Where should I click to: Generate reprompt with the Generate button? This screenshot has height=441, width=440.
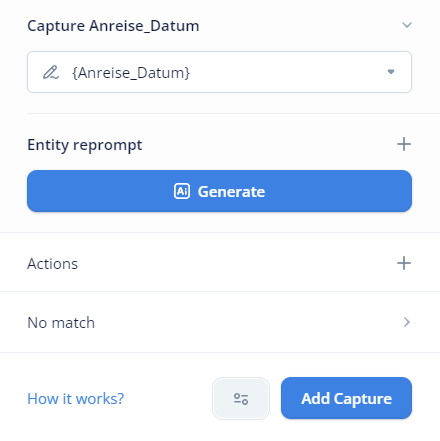(219, 191)
